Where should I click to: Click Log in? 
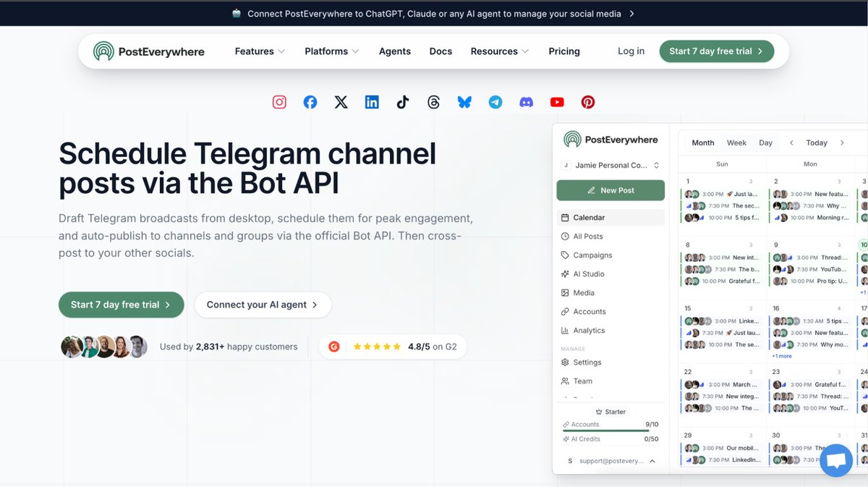pyautogui.click(x=631, y=51)
